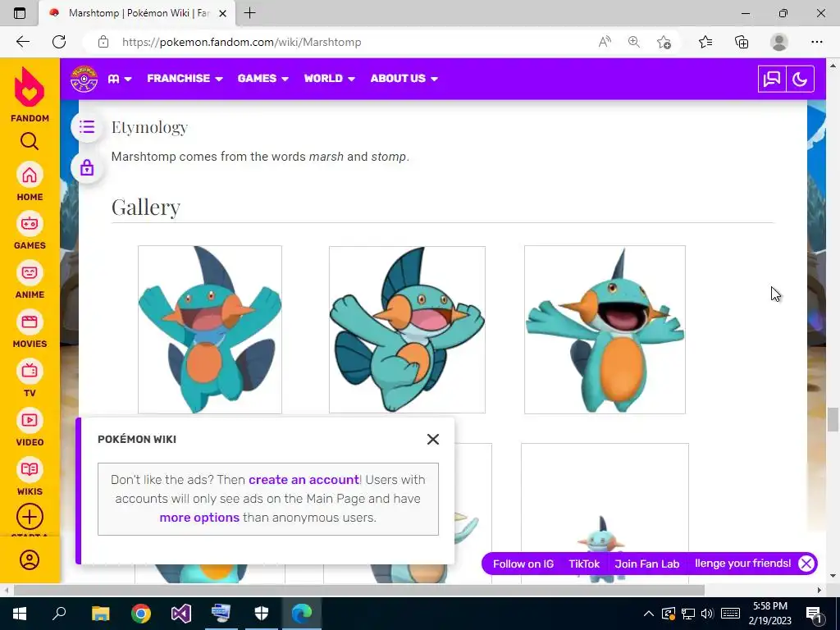Open the first Marshtomp gallery image
The height and width of the screenshot is (630, 840).
210,330
